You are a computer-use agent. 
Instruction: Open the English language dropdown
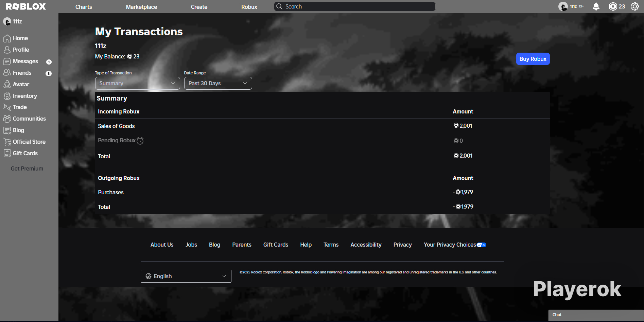[186, 276]
